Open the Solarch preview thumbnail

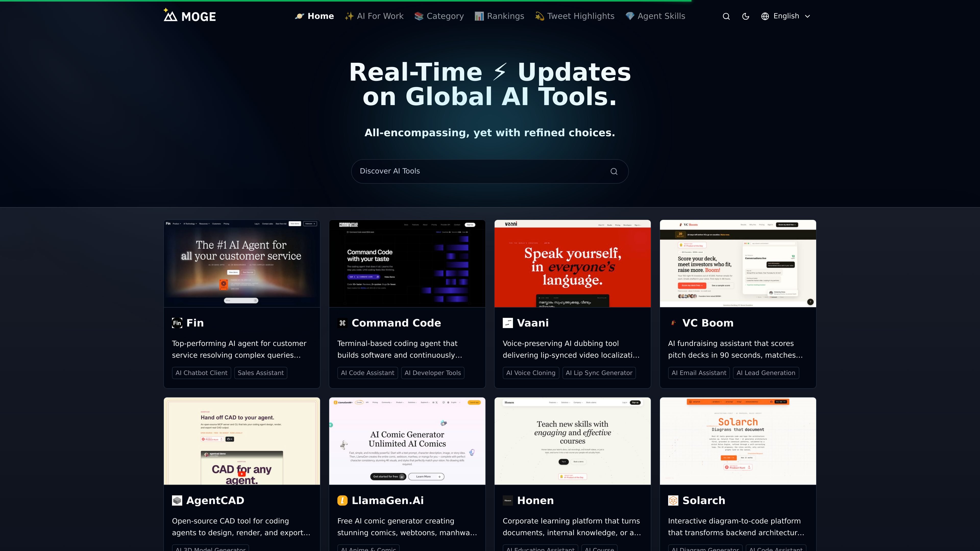[x=738, y=441]
